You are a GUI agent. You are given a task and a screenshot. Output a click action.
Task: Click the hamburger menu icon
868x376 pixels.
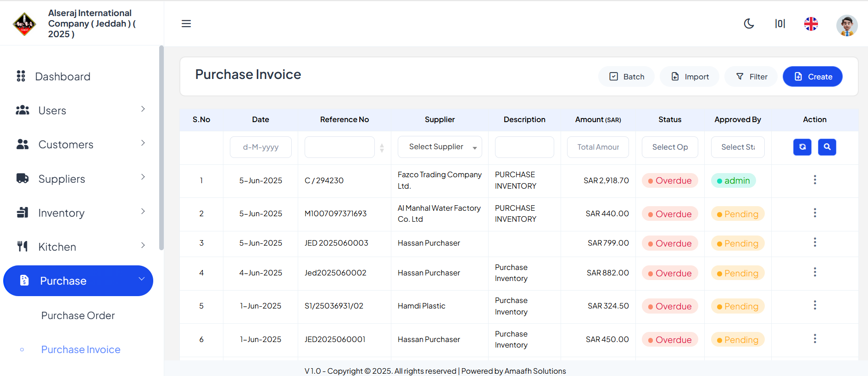pyautogui.click(x=186, y=23)
